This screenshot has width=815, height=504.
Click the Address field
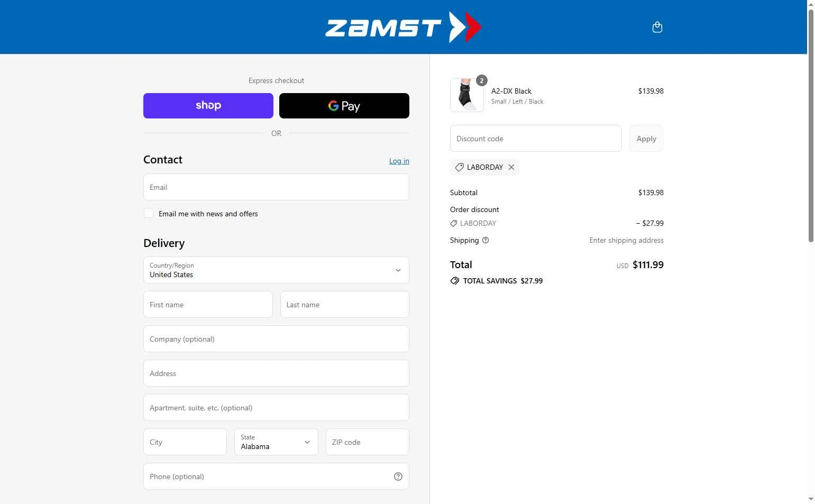coord(276,373)
